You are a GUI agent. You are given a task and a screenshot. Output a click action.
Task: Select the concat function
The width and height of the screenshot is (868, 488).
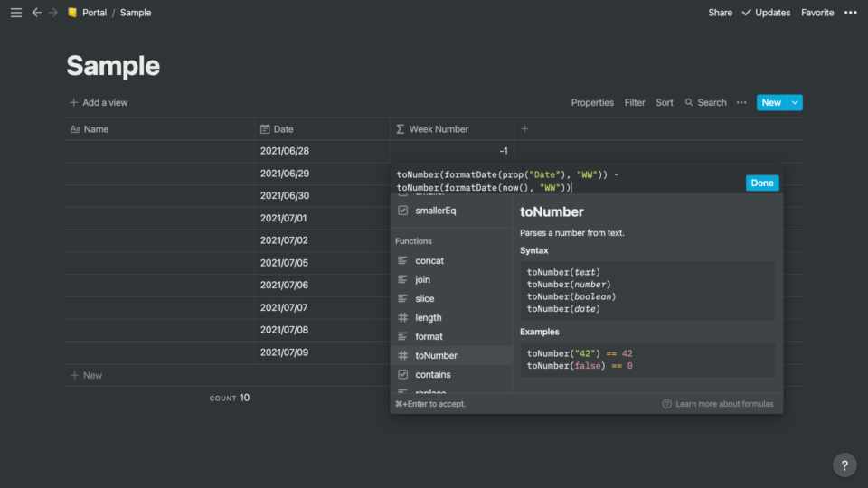tap(451, 260)
